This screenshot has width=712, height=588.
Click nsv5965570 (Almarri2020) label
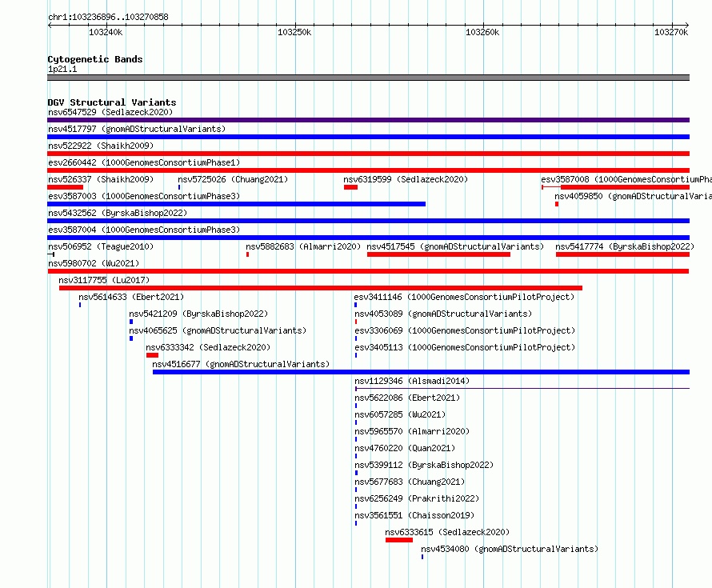coord(412,431)
